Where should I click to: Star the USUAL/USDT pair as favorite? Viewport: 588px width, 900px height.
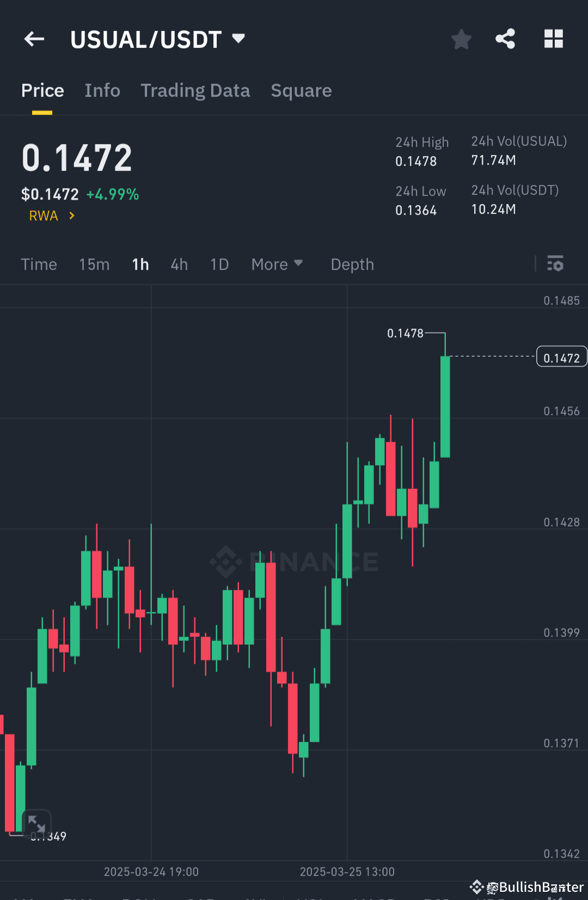tap(461, 39)
